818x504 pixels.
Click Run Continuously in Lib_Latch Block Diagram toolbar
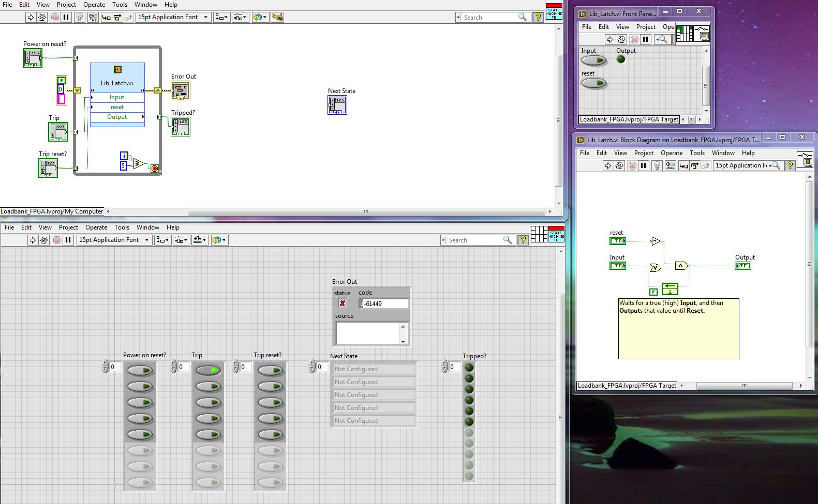pos(619,165)
